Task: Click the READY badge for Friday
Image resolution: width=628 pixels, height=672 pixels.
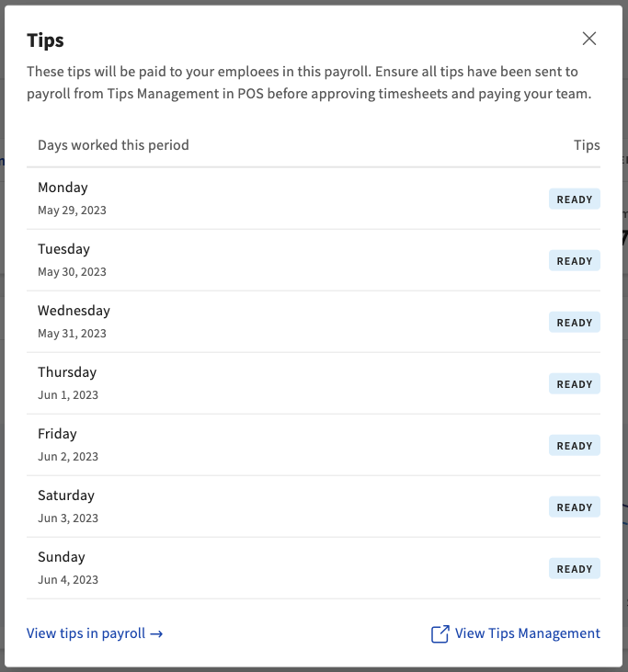Action: tap(575, 446)
